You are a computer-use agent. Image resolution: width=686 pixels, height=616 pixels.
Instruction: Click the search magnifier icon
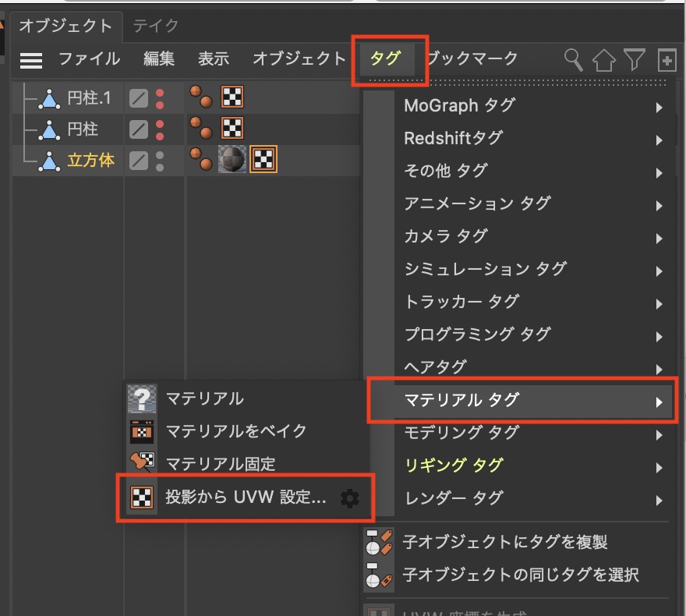coord(574,60)
